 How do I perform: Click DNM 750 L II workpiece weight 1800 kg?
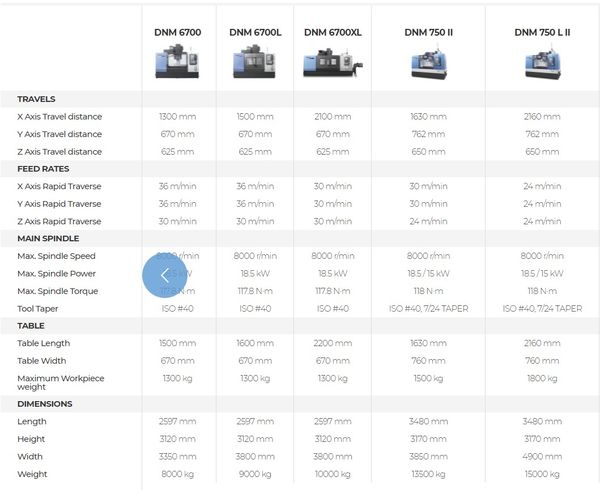tap(542, 378)
